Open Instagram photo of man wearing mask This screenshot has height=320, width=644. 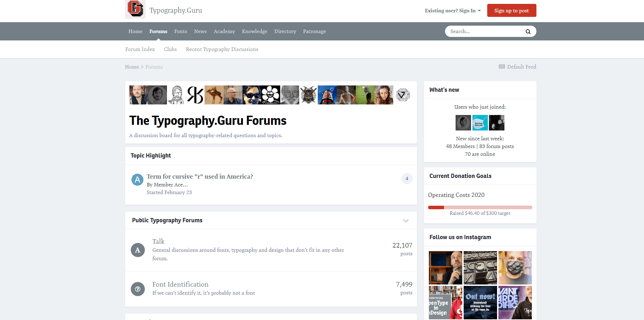(515, 268)
